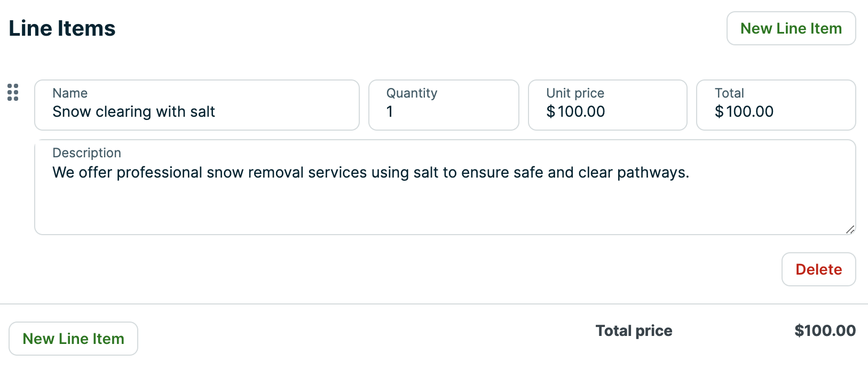
Task: Click the bold $100.00 grand total
Action: click(x=825, y=331)
